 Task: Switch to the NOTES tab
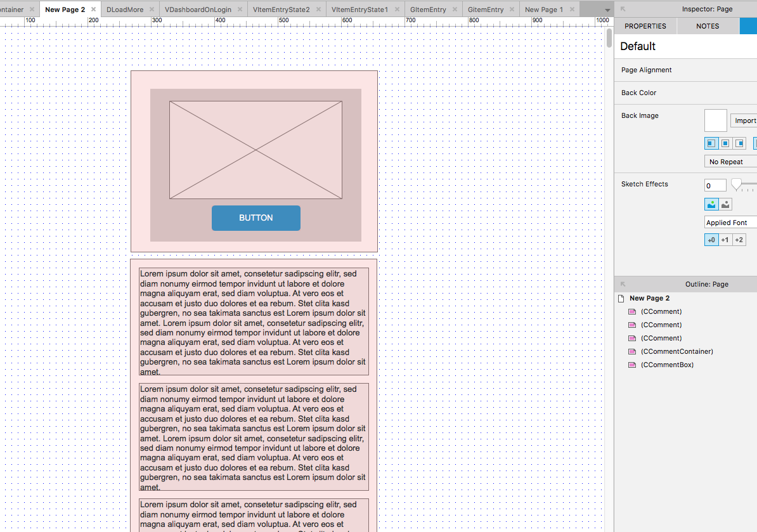click(x=708, y=26)
